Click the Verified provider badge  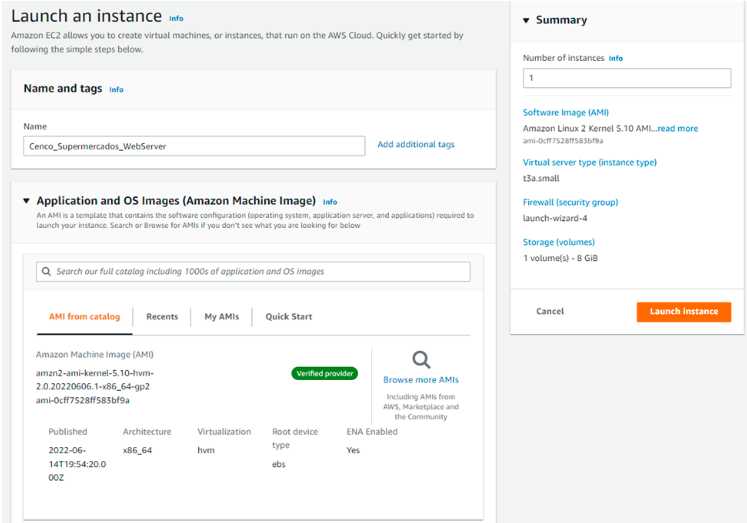coord(324,373)
